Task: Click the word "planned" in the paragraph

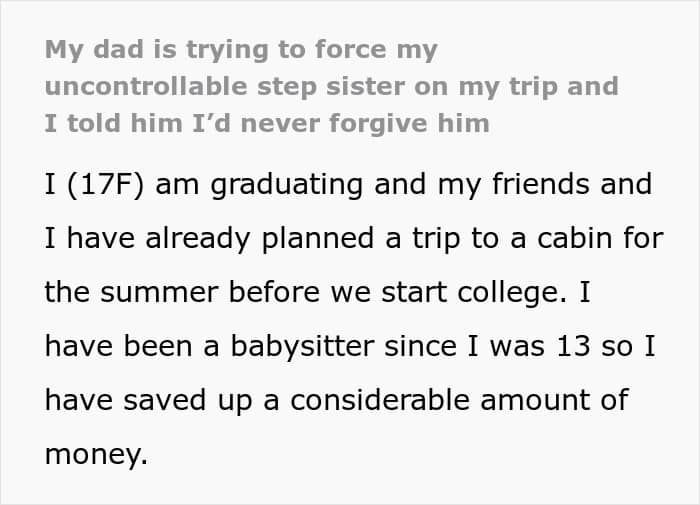Action: [x=317, y=239]
